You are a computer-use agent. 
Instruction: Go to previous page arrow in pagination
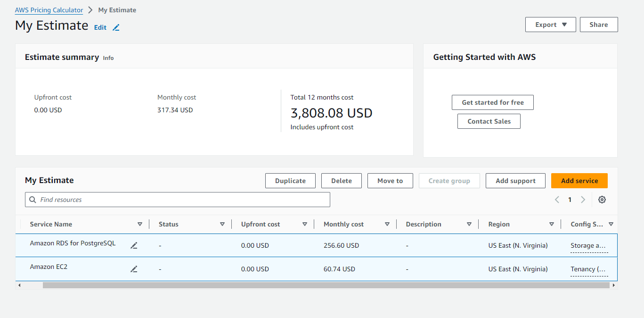557,200
